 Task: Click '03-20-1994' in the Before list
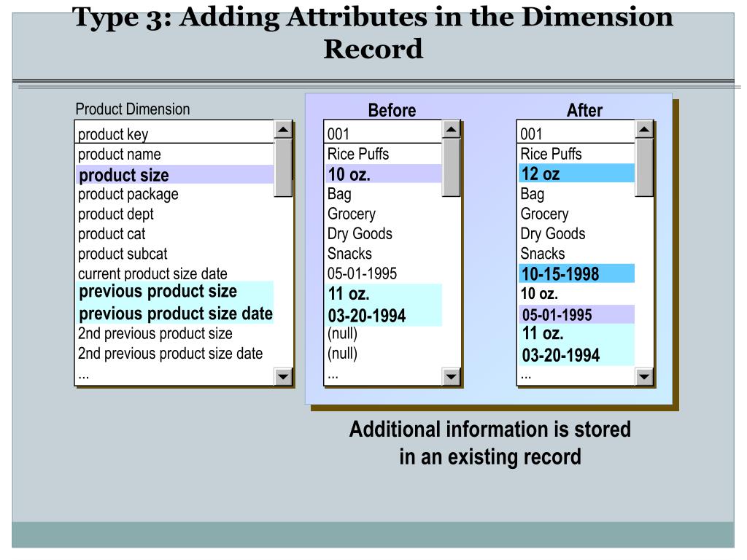point(367,316)
